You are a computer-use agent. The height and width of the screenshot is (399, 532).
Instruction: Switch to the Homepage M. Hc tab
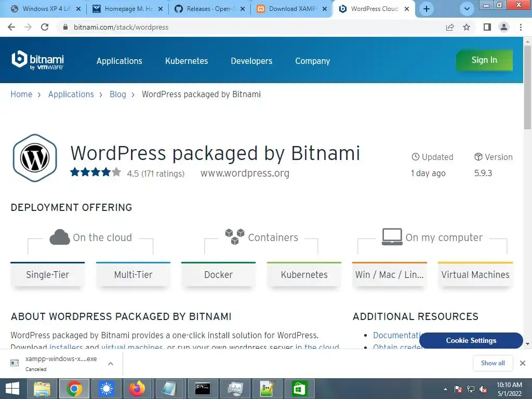pos(128,9)
